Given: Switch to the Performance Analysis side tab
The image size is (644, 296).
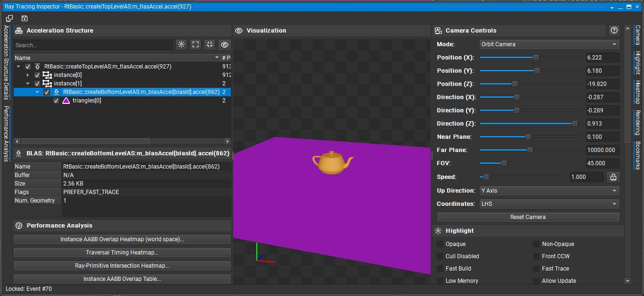Looking at the screenshot, I should (x=6, y=134).
